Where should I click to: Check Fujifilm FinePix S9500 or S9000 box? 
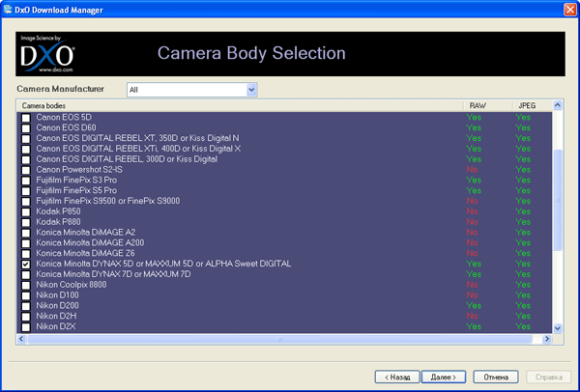[x=26, y=202]
